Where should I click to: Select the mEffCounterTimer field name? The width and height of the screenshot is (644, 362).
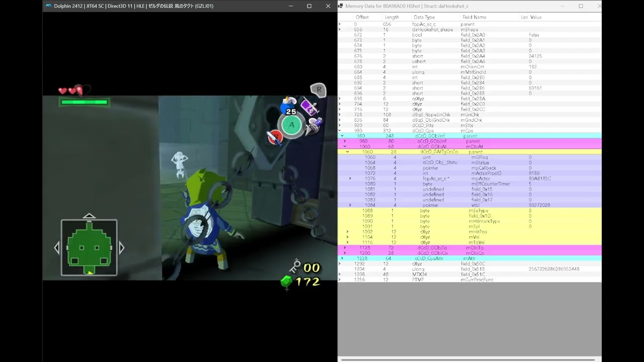pos(491,184)
